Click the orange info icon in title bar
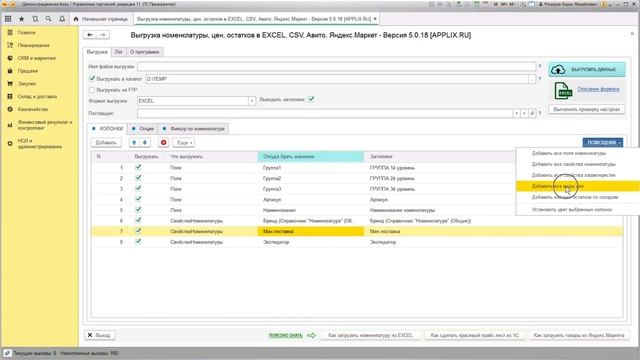The width and height of the screenshot is (640, 360). point(605,4)
